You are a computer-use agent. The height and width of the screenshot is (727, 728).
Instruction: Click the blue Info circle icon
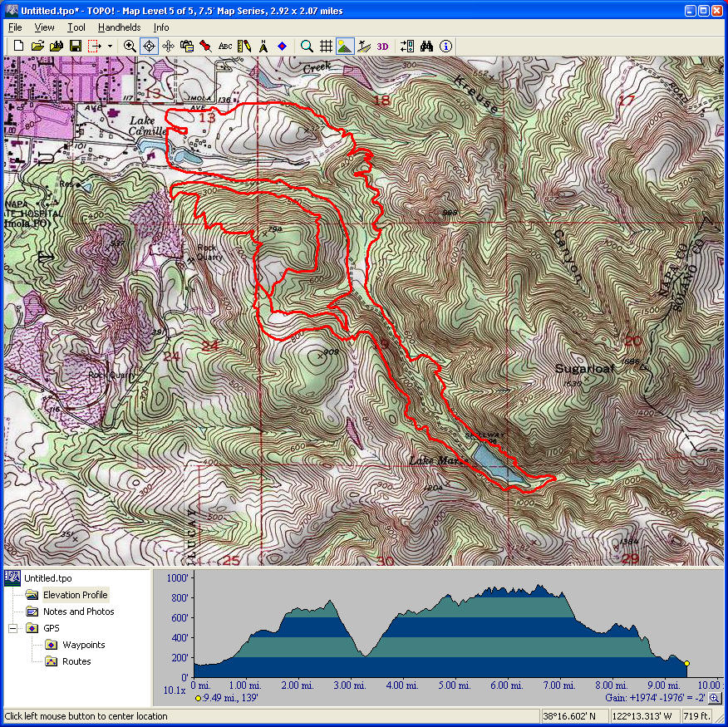[446, 47]
